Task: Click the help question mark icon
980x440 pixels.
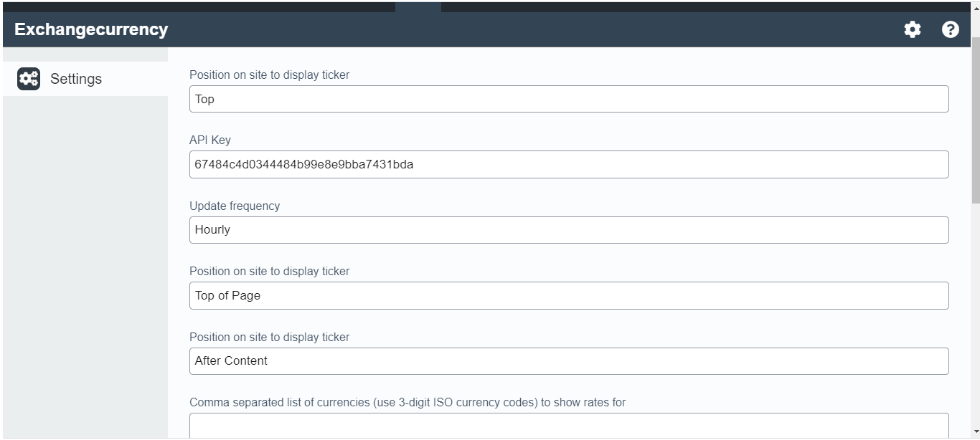Action: (950, 29)
